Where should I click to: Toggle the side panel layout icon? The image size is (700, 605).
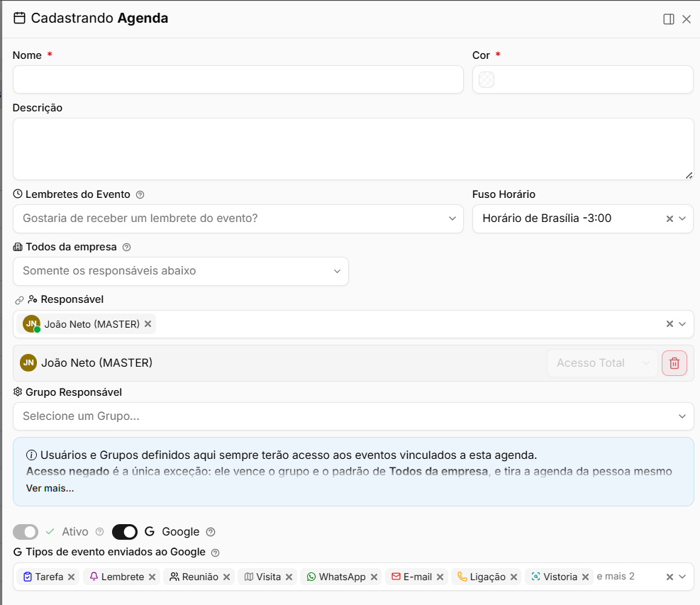(668, 19)
